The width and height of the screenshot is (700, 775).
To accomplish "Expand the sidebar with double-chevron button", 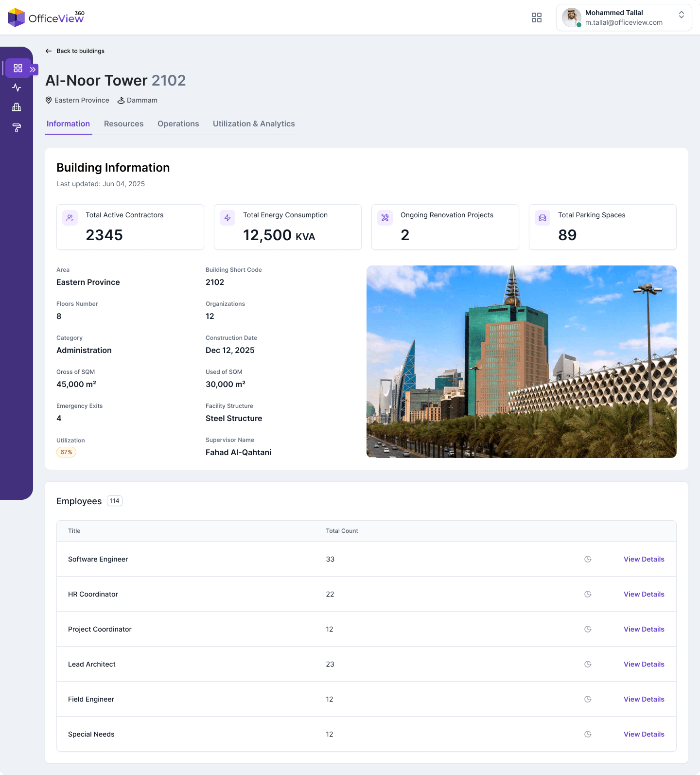I will point(33,70).
